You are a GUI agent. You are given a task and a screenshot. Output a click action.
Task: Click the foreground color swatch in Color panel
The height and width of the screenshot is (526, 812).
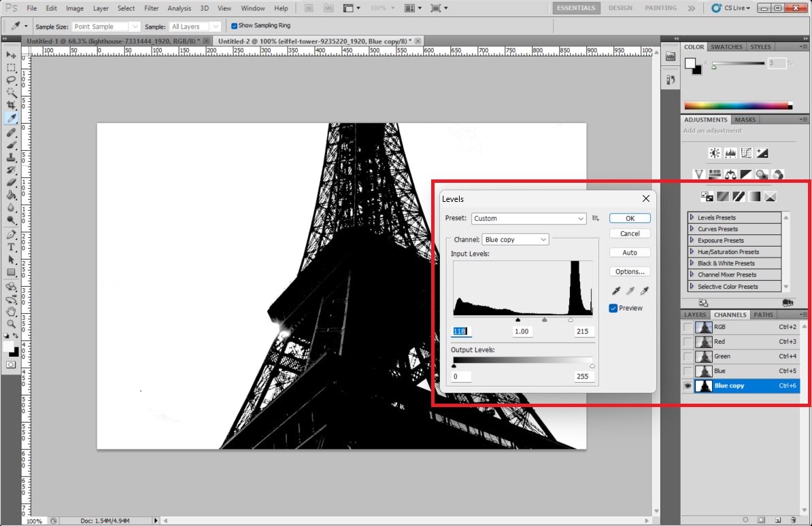[690, 63]
